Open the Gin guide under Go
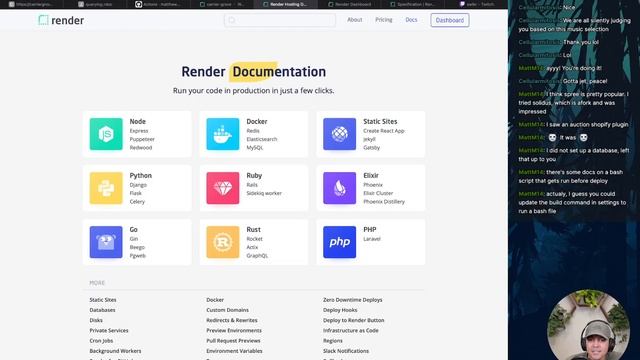 [134, 239]
